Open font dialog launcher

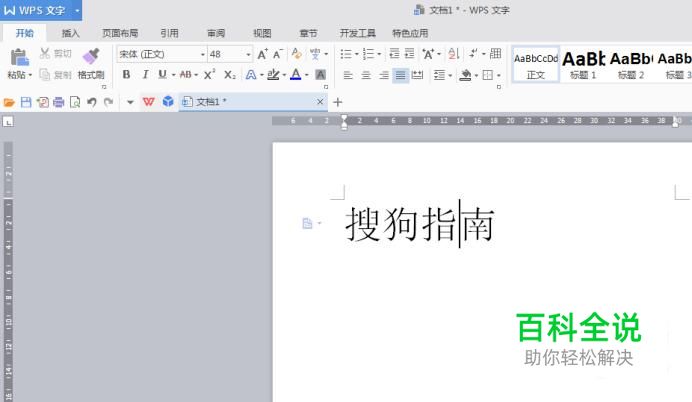click(326, 87)
